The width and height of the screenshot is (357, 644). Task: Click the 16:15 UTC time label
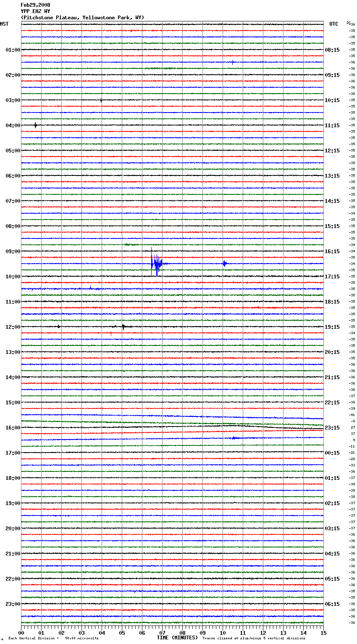point(332,251)
